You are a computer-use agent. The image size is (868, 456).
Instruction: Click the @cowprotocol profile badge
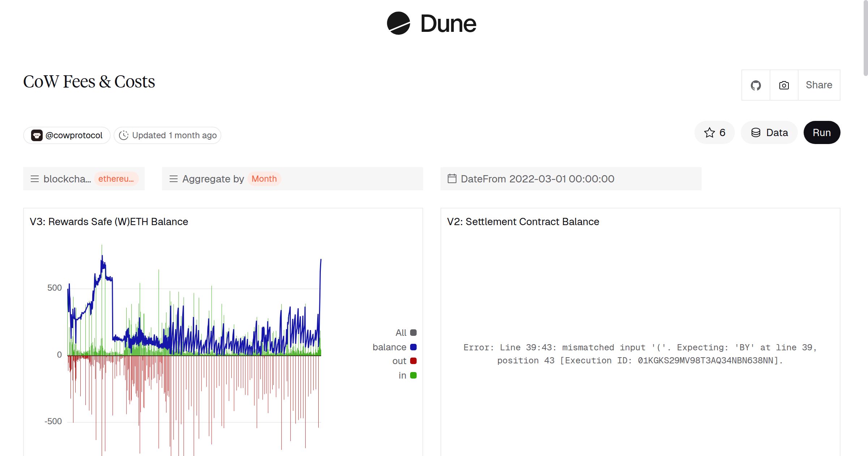click(x=67, y=135)
